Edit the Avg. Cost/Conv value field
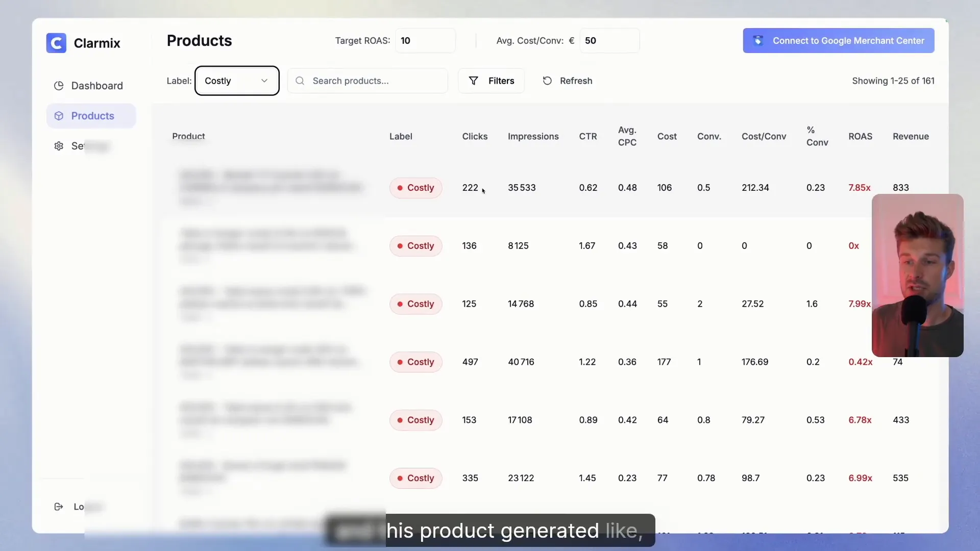The height and width of the screenshot is (551, 980). click(610, 40)
